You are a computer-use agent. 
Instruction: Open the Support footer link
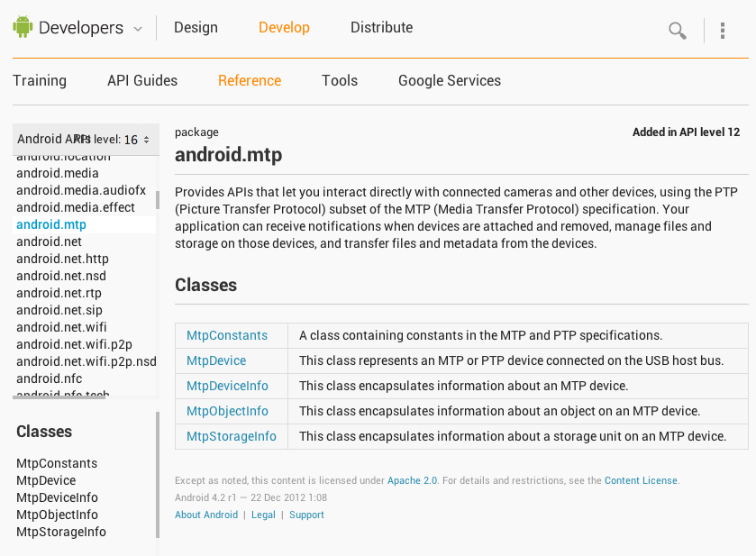click(306, 515)
